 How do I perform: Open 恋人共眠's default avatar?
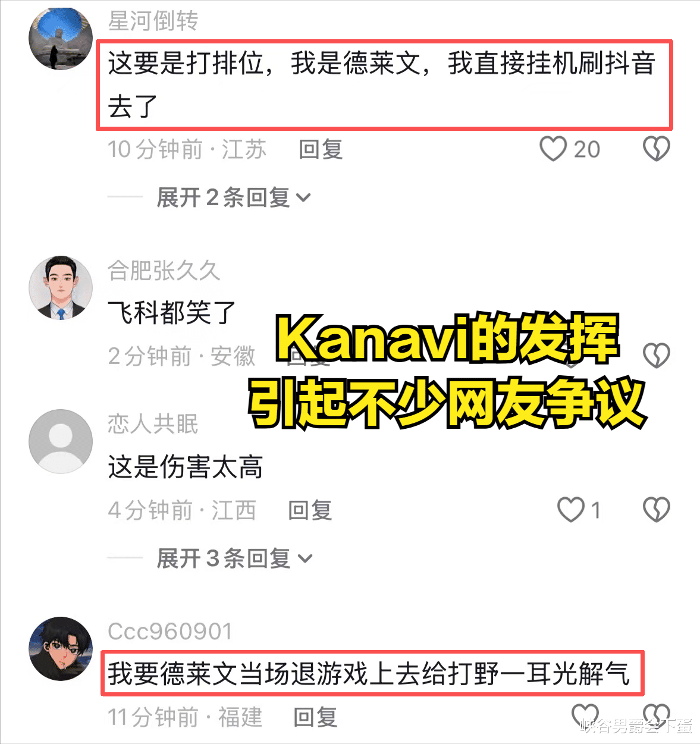61,441
